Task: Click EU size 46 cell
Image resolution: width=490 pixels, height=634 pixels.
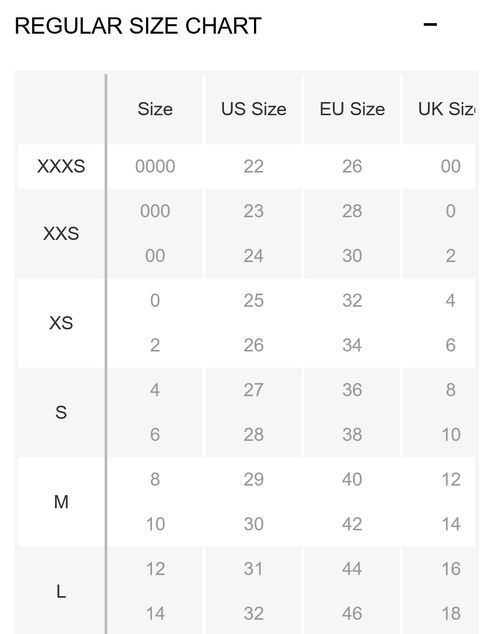Action: point(352,613)
